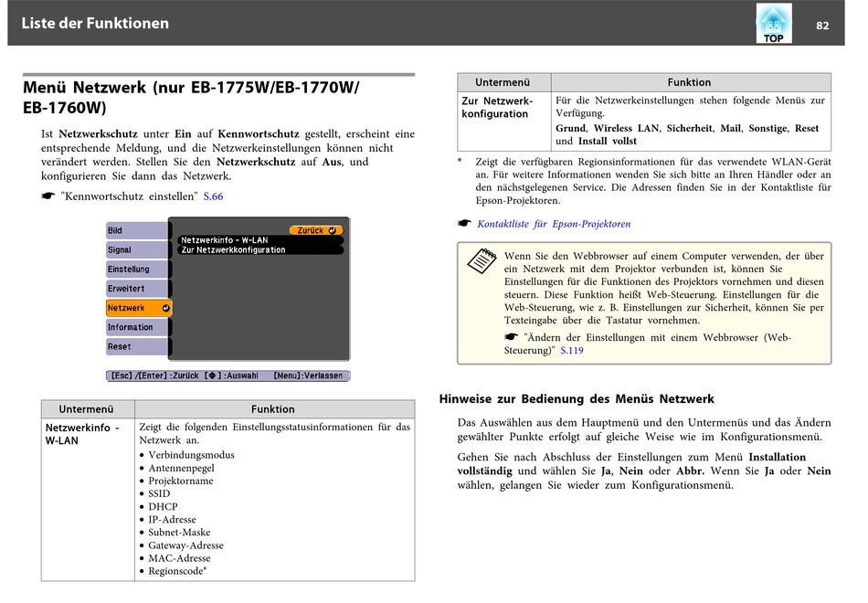Select the highlighted Netzwerk menu tab
The image size is (868, 603).
[x=139, y=308]
